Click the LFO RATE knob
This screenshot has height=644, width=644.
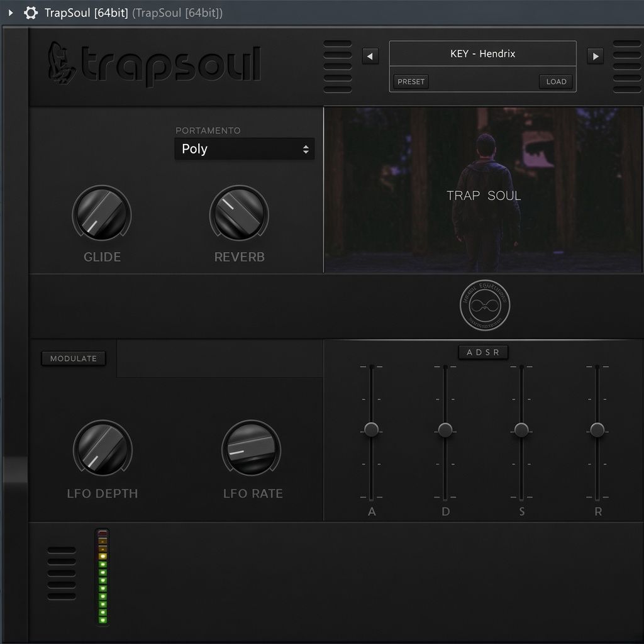[x=252, y=448]
